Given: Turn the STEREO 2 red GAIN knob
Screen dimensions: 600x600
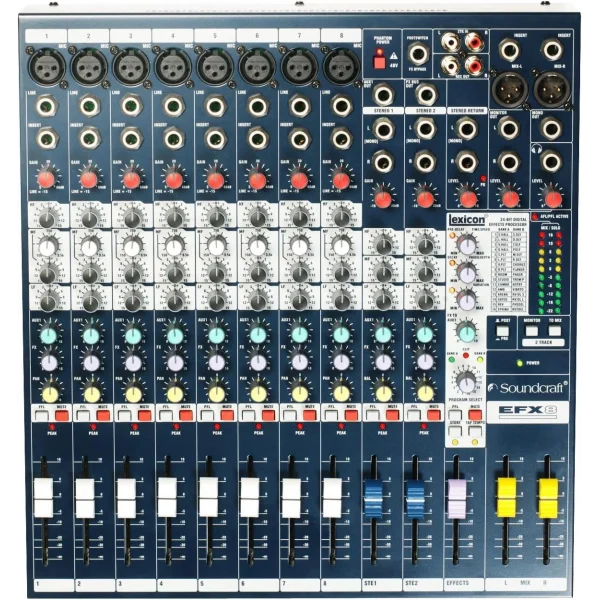Looking at the screenshot, I should click(424, 199).
